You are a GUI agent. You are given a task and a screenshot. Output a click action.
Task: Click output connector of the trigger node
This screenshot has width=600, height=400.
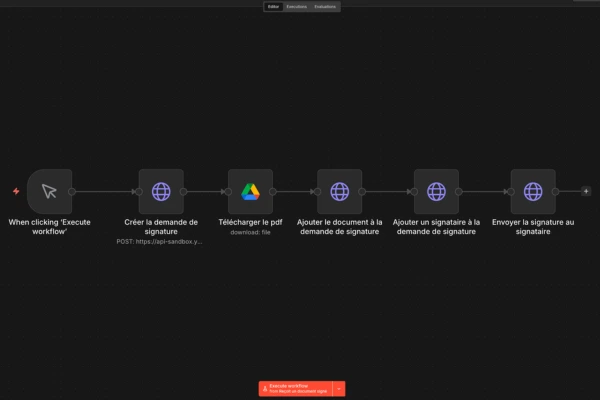[72, 191]
